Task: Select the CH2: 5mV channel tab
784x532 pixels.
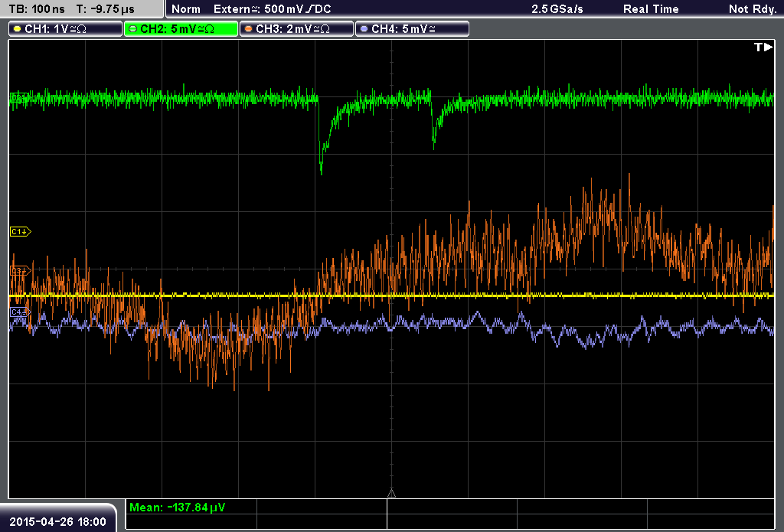Action: click(x=181, y=29)
